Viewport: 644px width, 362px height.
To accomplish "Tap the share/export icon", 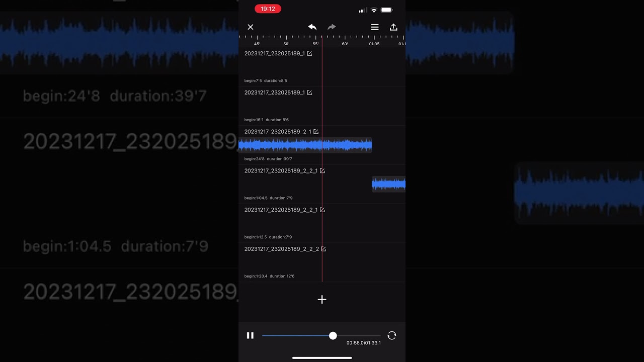I will [x=393, y=27].
